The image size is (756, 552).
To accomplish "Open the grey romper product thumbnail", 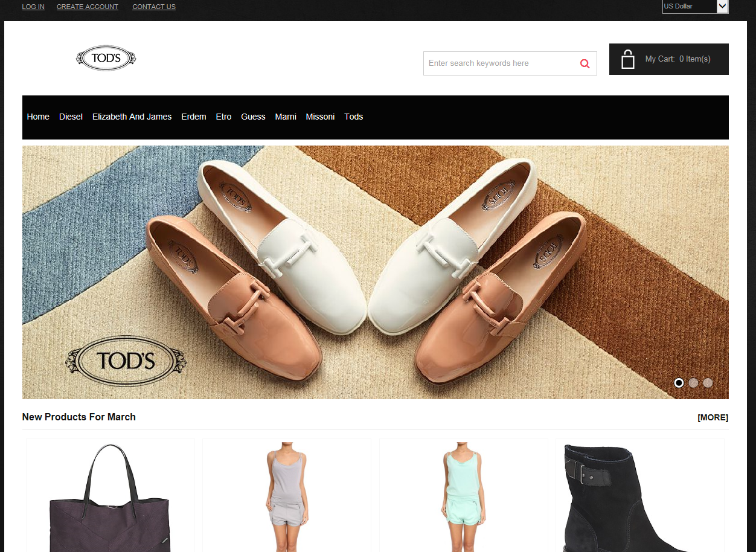I will click(287, 498).
